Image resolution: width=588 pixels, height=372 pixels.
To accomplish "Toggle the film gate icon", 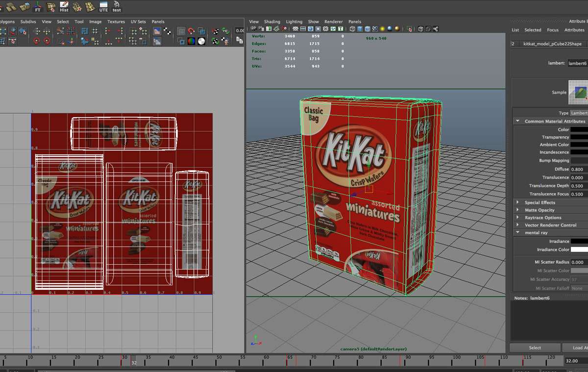I will click(303, 29).
